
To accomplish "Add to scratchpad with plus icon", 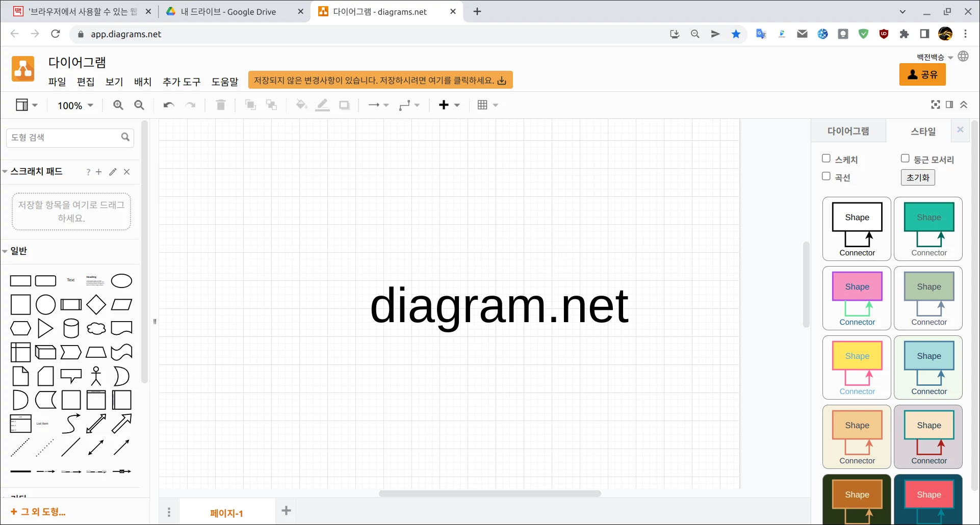I will pos(99,172).
